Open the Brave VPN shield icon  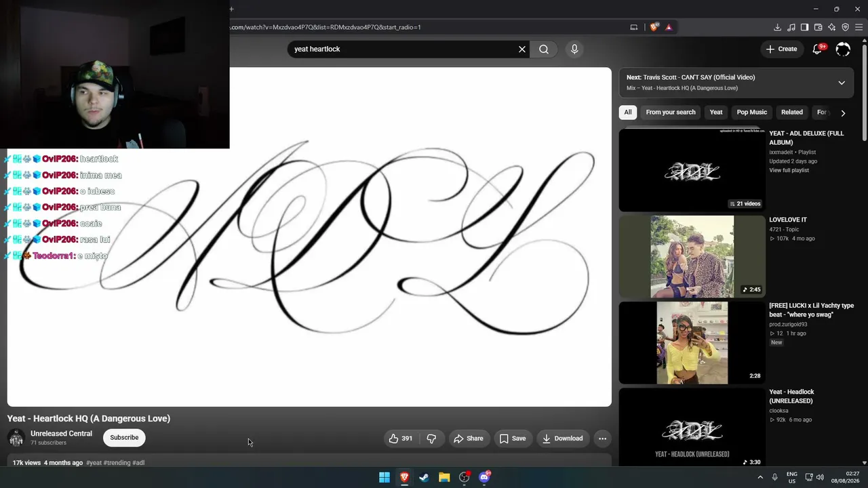point(845,27)
